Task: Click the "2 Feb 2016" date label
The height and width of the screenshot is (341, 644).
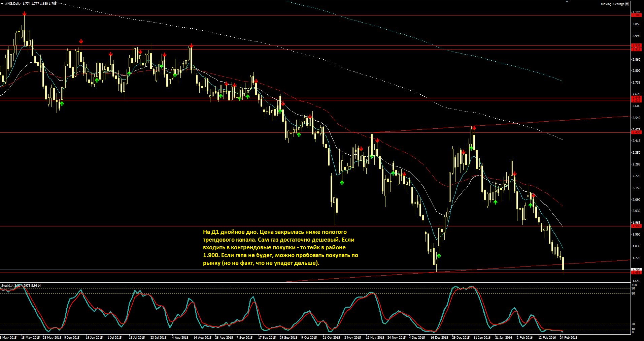Action: (x=525, y=337)
